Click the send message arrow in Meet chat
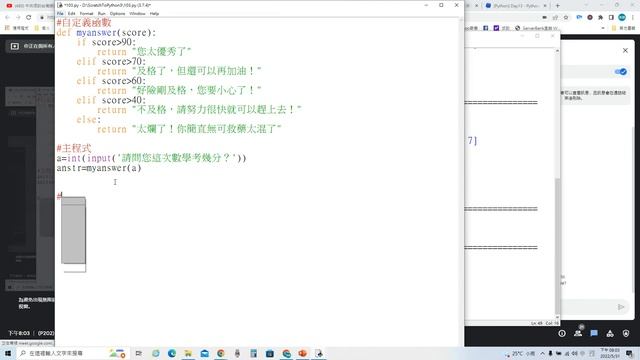 (621, 307)
